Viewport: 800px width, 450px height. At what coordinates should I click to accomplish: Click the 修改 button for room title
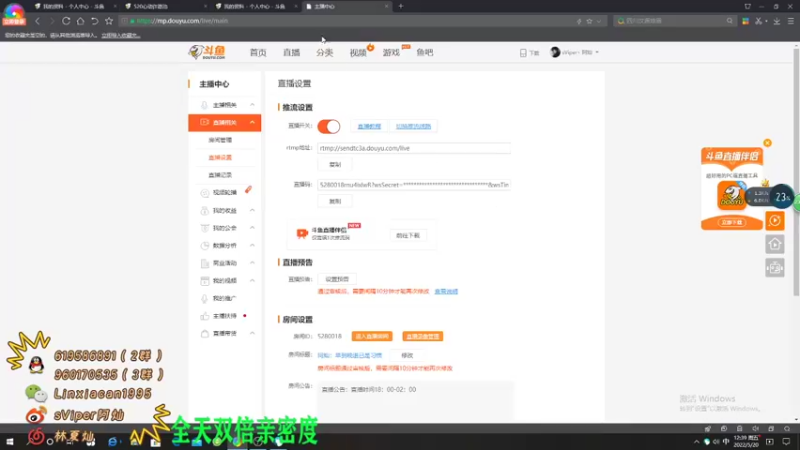[407, 355]
